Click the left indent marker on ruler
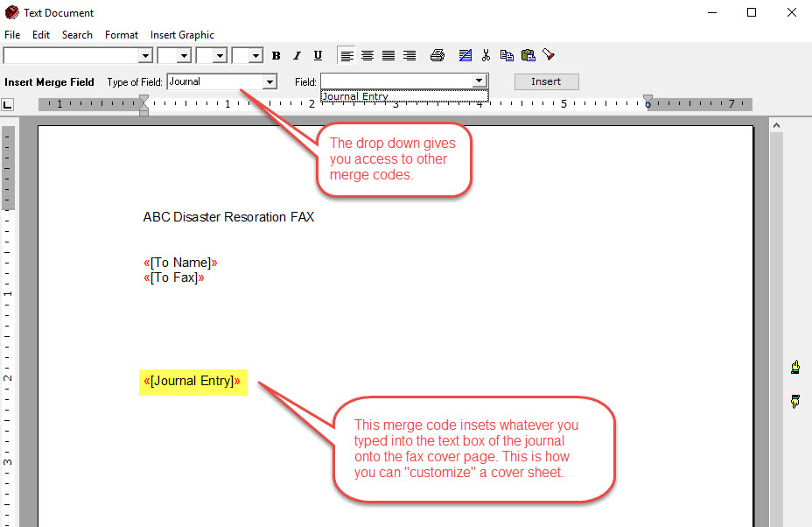 [144, 105]
